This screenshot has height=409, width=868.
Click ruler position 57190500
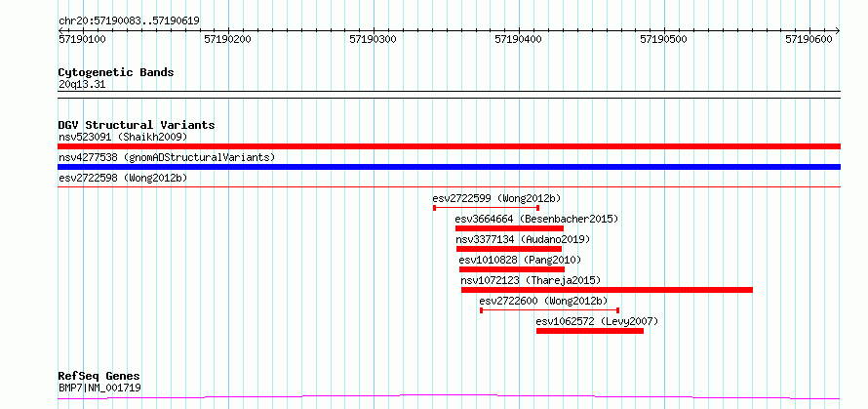(664, 39)
